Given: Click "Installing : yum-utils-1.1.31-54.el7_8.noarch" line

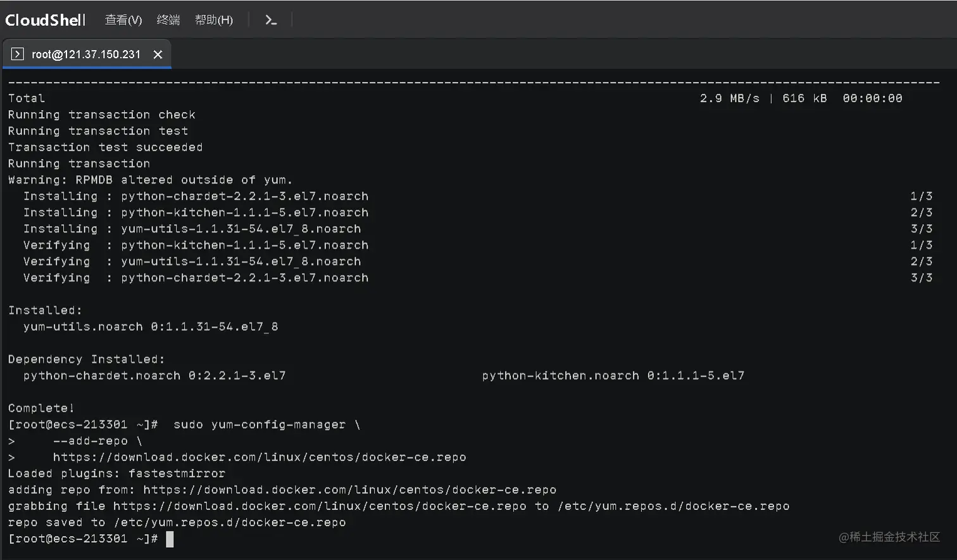Looking at the screenshot, I should tap(192, 229).
